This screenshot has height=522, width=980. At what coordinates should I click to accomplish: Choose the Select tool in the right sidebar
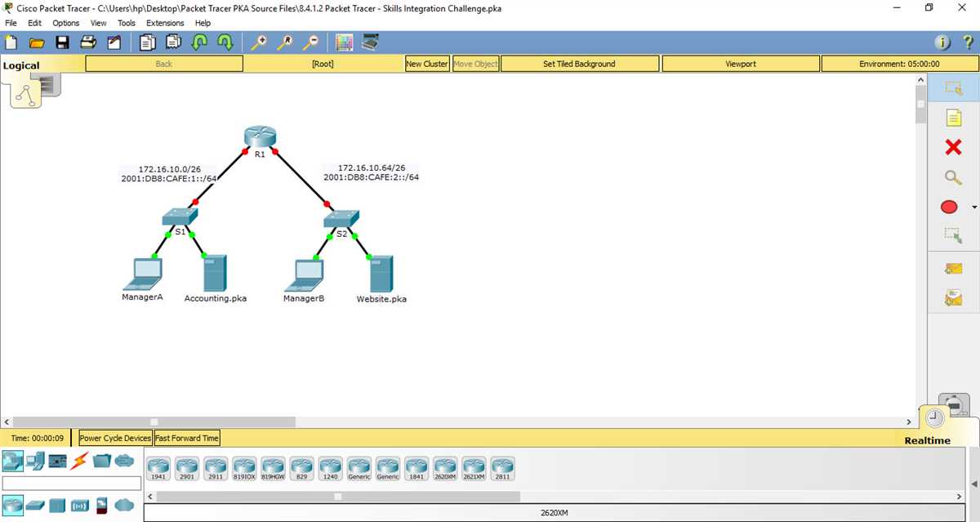(x=953, y=88)
